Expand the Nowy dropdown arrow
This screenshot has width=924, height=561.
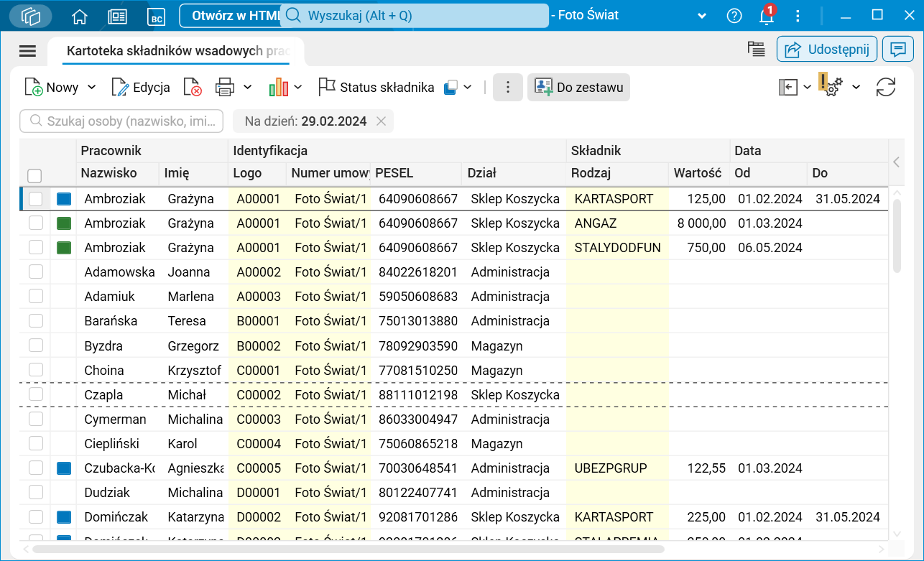pos(92,88)
